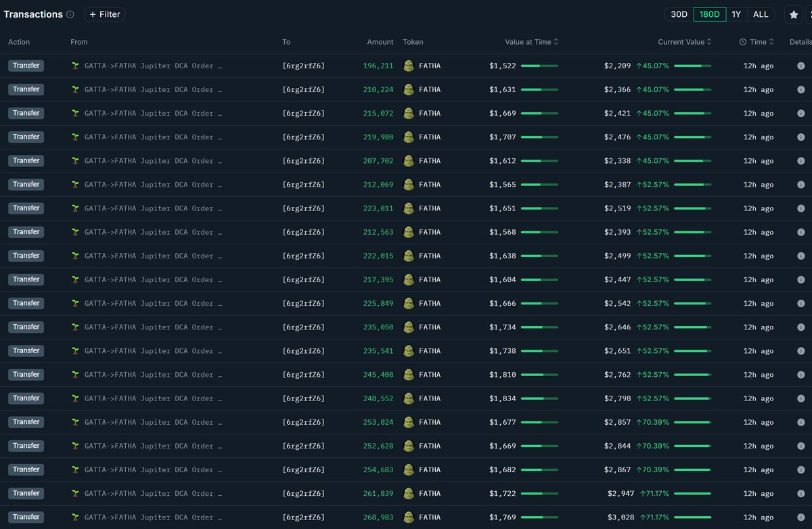Switch to the 1Y time range tab

tap(736, 14)
